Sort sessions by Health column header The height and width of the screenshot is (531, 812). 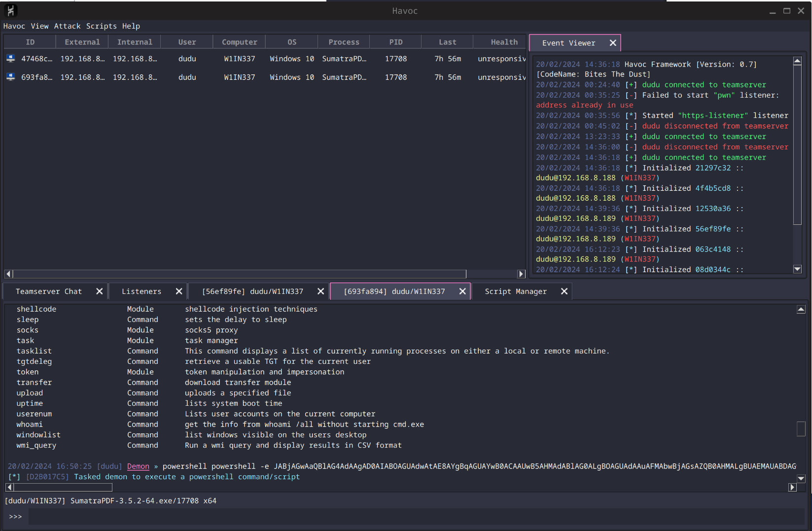500,42
